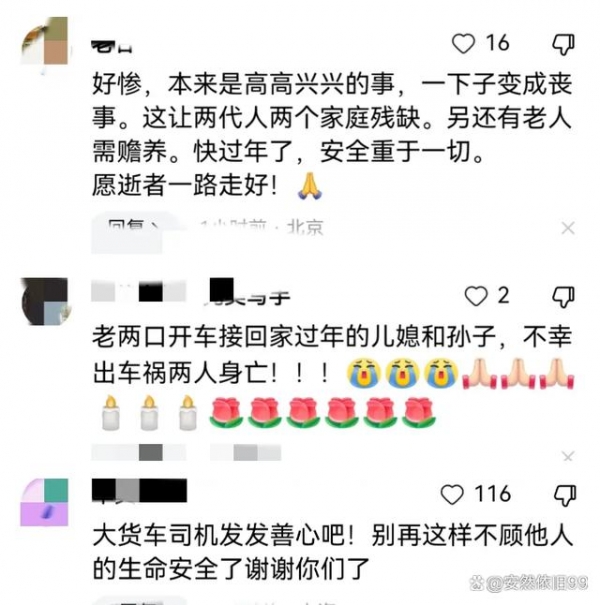Tap the 北京 location label
This screenshot has height=605, width=600.
tap(305, 228)
